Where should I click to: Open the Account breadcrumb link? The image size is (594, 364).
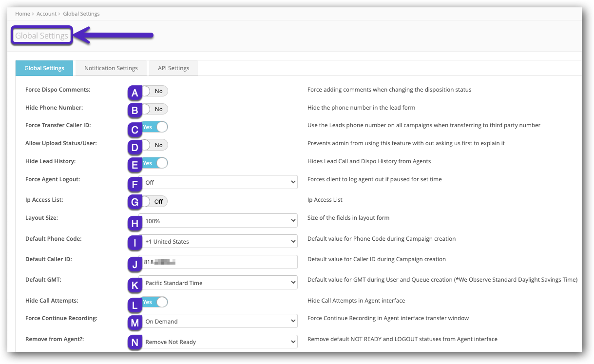coord(47,14)
